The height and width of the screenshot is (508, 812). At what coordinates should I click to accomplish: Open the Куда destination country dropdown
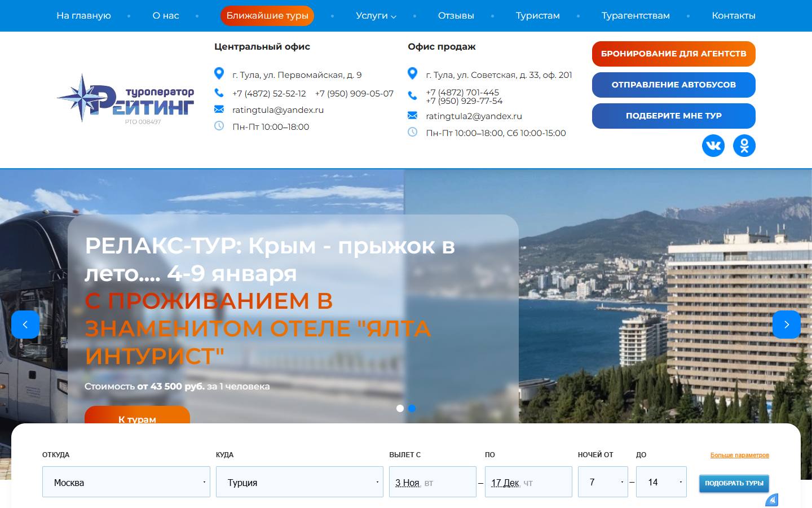coord(299,482)
